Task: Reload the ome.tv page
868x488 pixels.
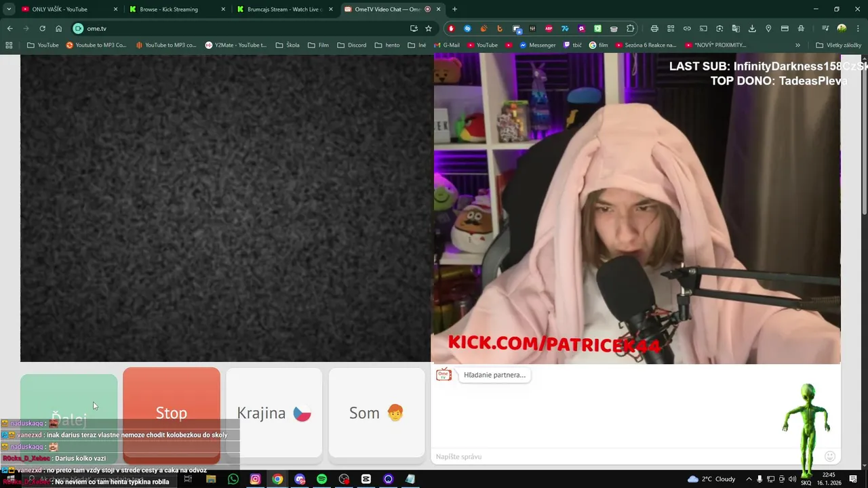Action: pyautogui.click(x=42, y=28)
